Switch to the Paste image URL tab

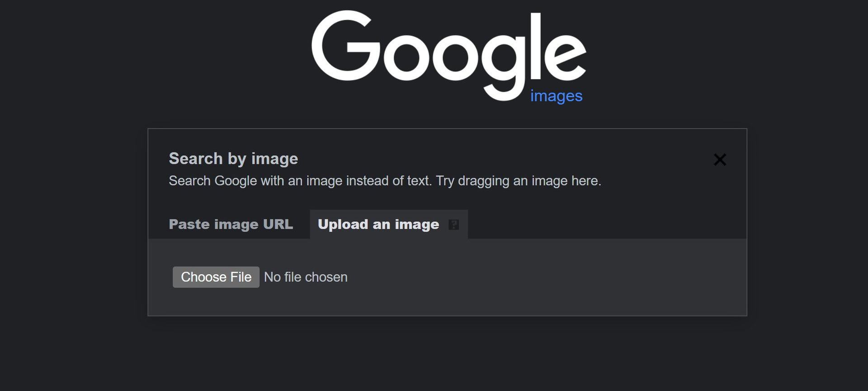coord(231,224)
